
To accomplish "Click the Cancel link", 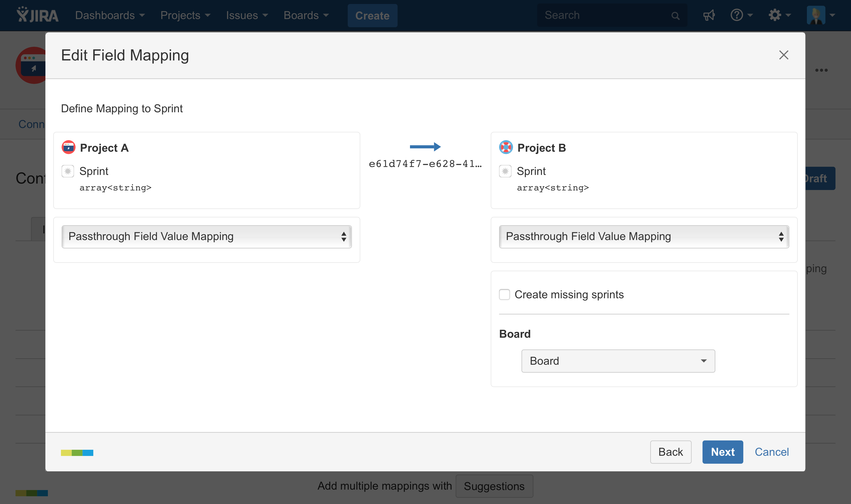I will point(771,452).
